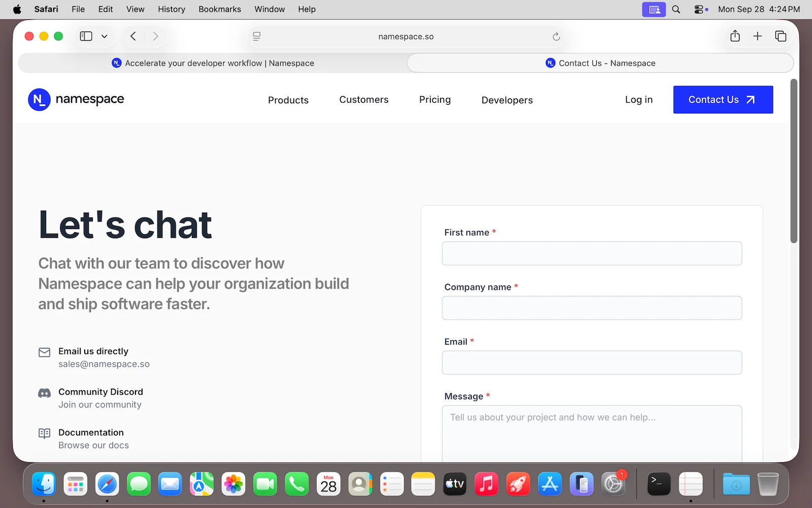Open the Trash in the Dock

(768, 484)
